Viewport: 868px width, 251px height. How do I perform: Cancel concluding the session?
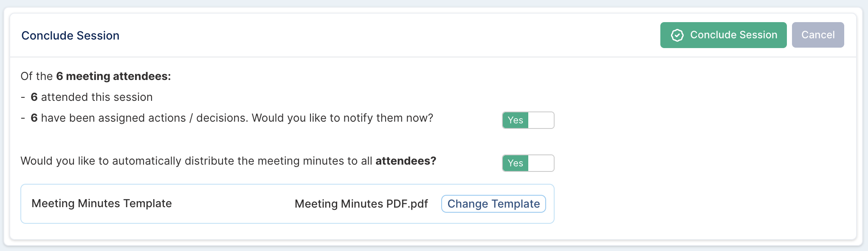pyautogui.click(x=818, y=35)
